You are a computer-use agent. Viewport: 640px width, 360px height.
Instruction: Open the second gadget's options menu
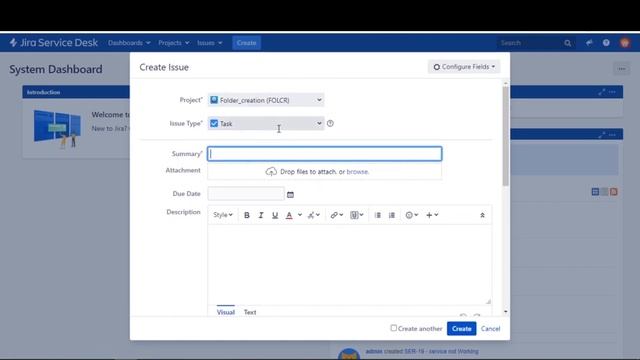click(x=612, y=135)
